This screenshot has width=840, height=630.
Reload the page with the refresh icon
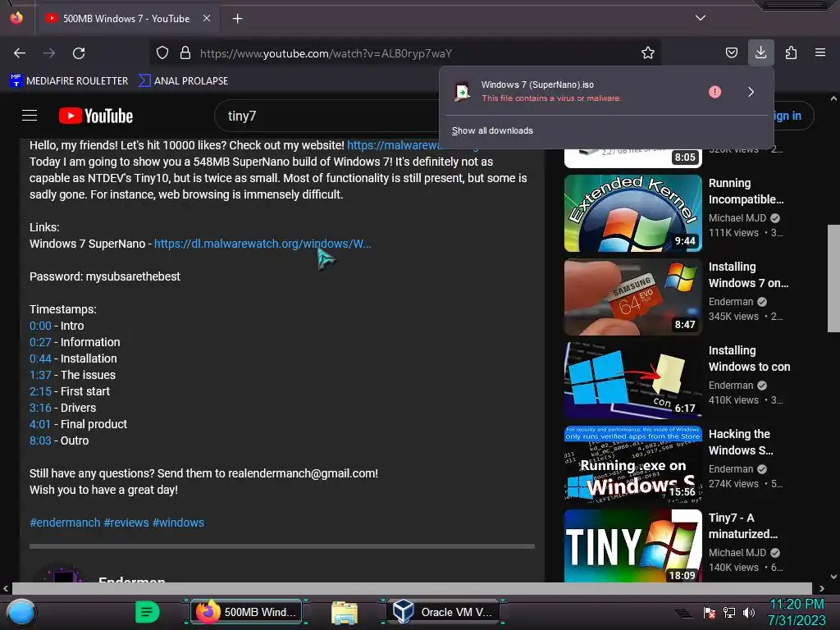point(79,53)
